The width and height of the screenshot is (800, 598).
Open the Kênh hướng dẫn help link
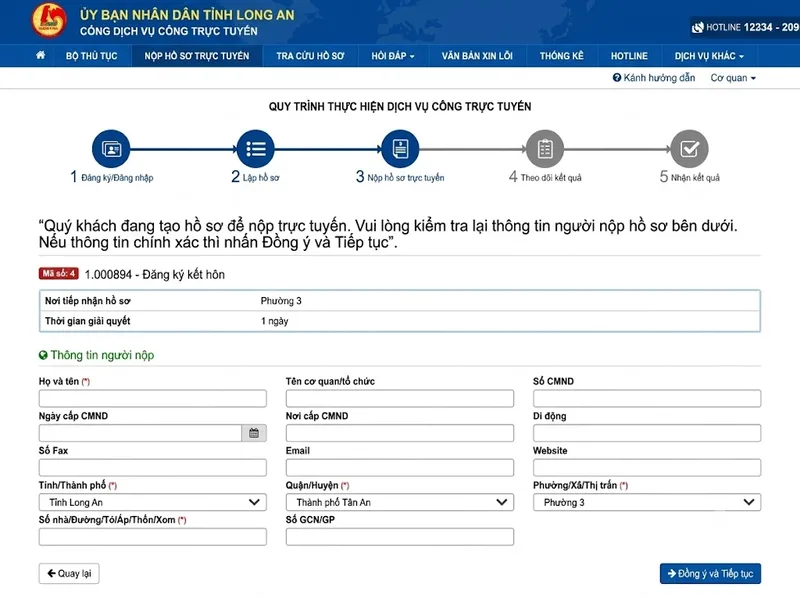pyautogui.click(x=654, y=78)
